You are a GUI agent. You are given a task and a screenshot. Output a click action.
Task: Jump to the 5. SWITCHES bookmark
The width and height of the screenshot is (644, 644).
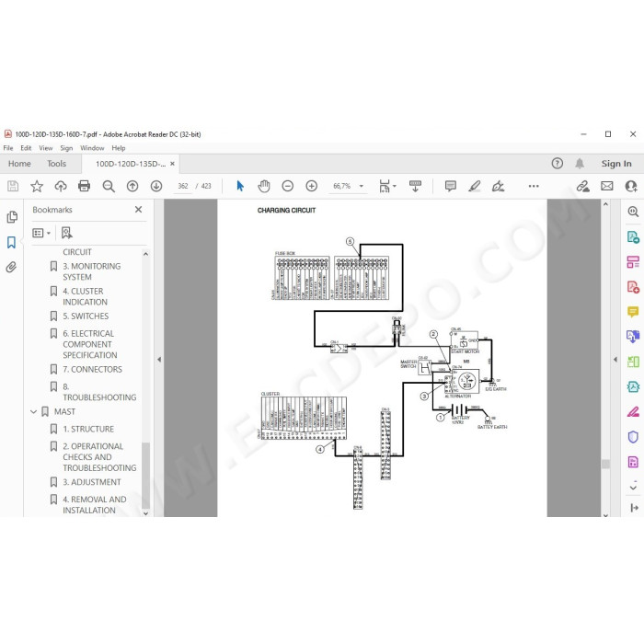click(x=86, y=316)
